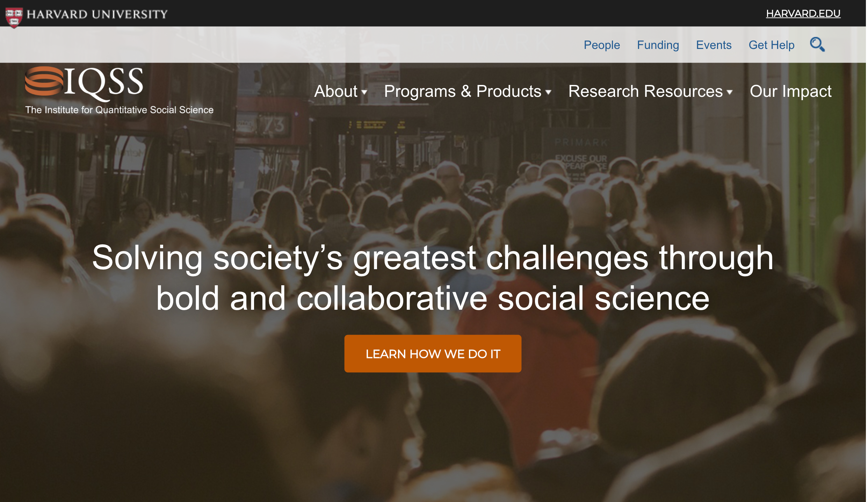
Task: Click the Institute for Quantitative Social Science tagline
Action: (119, 109)
